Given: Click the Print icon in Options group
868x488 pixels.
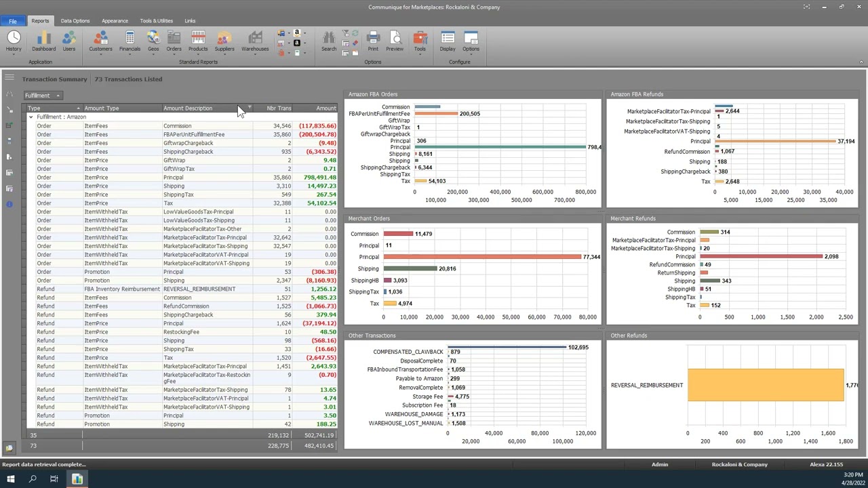Looking at the screenshot, I should point(373,41).
